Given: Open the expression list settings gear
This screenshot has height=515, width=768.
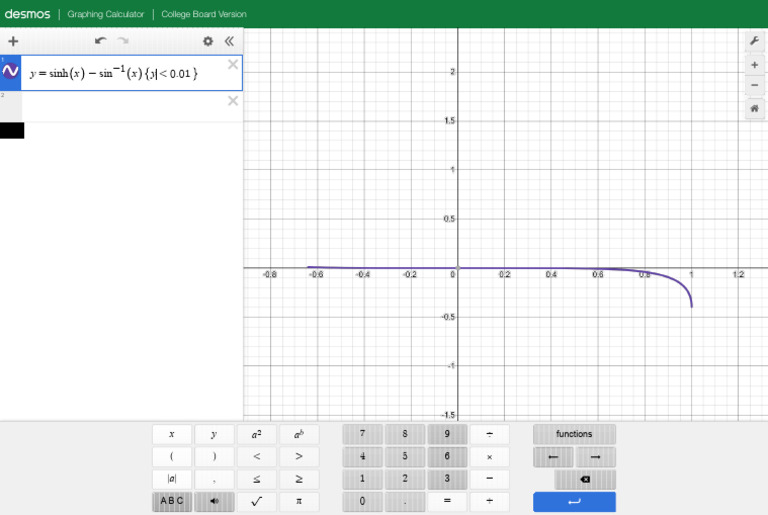Looking at the screenshot, I should coord(208,41).
